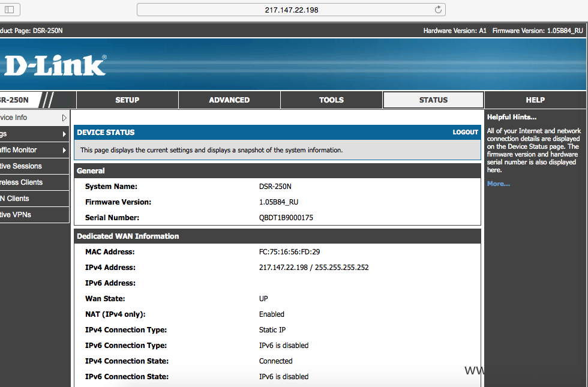
Task: Click the D-Link logo
Action: tap(55, 65)
